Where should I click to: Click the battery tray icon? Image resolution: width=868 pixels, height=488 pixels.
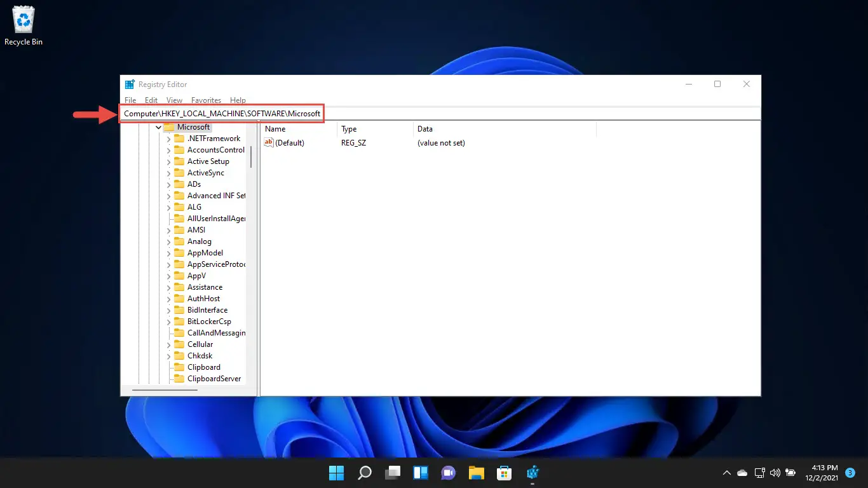(790, 473)
